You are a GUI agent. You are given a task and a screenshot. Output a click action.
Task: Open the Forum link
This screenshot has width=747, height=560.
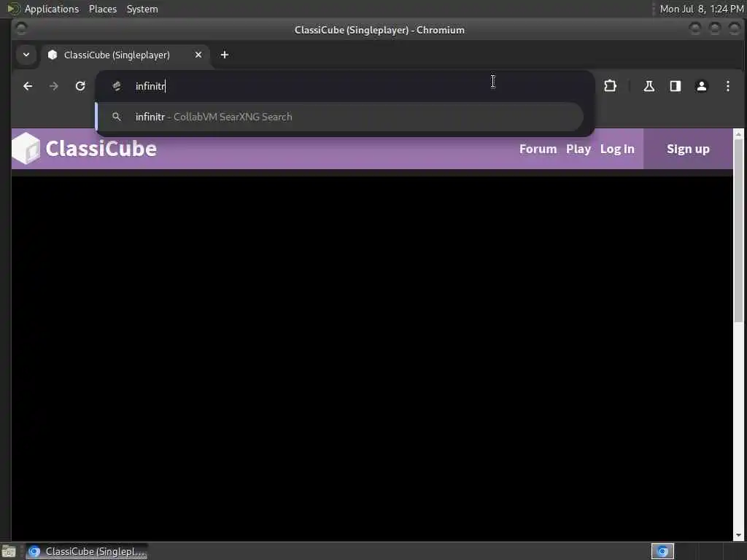[x=538, y=149]
